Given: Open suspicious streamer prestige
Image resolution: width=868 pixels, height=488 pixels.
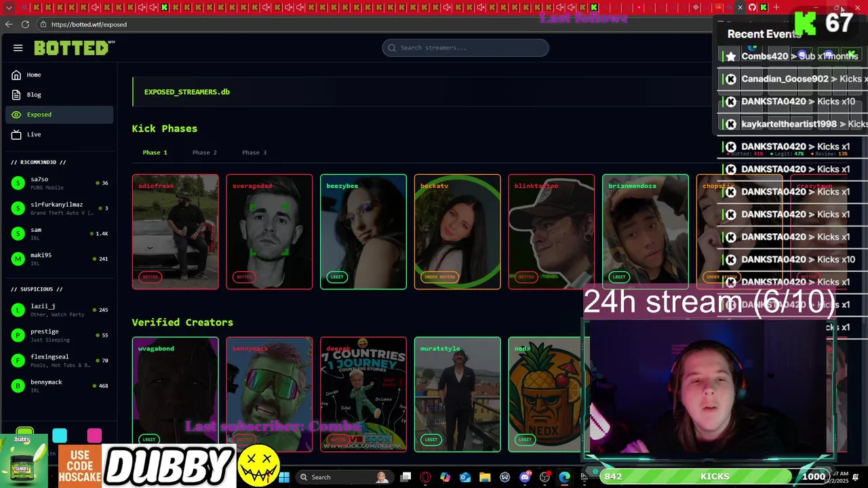Looking at the screenshot, I should pos(60,335).
